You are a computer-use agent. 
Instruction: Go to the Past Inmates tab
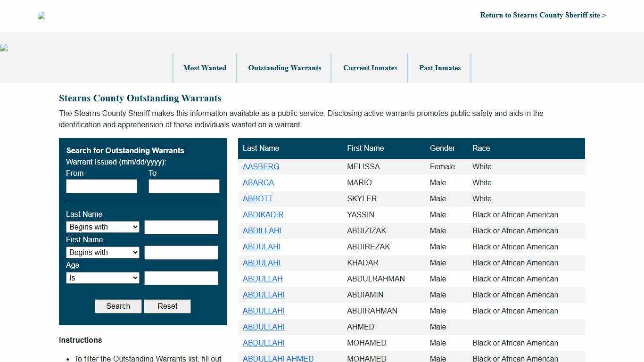[440, 68]
